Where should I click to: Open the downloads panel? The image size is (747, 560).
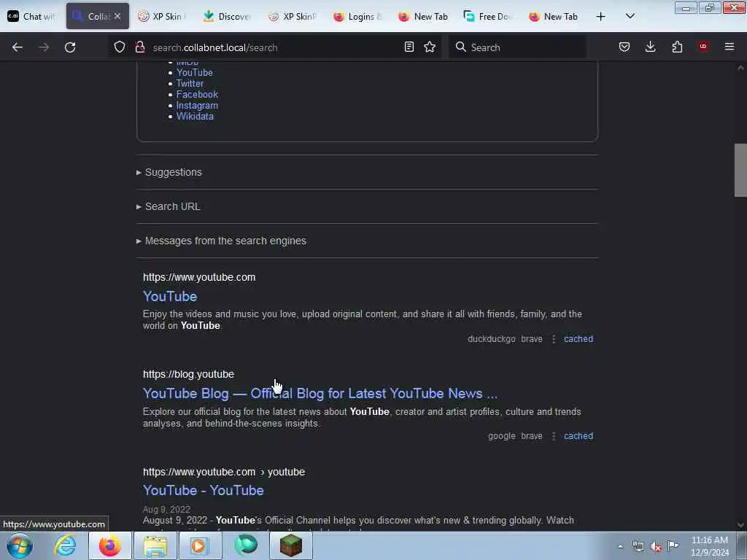[650, 47]
